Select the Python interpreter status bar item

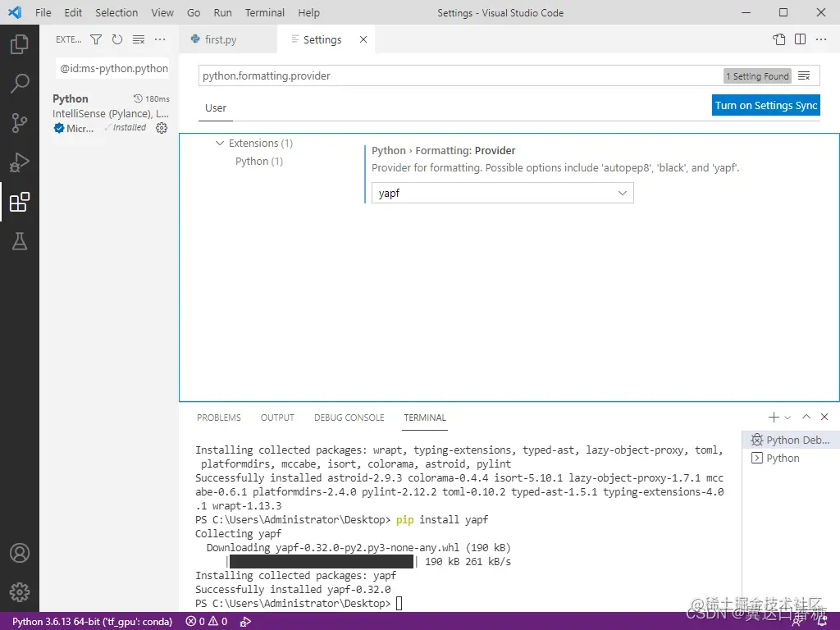click(92, 622)
